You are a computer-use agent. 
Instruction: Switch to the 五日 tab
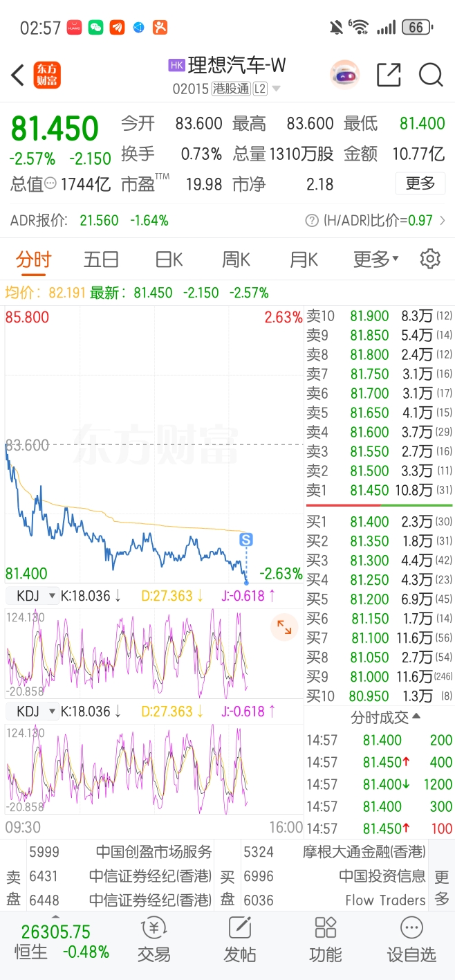[101, 260]
